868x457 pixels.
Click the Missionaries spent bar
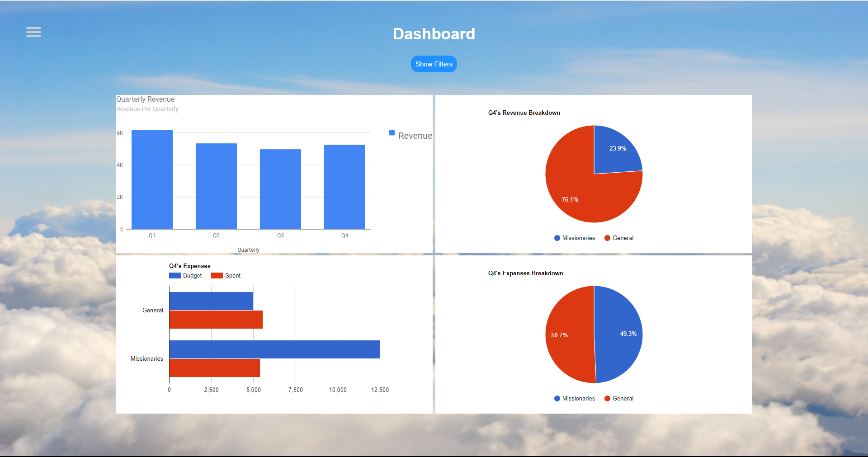(x=214, y=368)
